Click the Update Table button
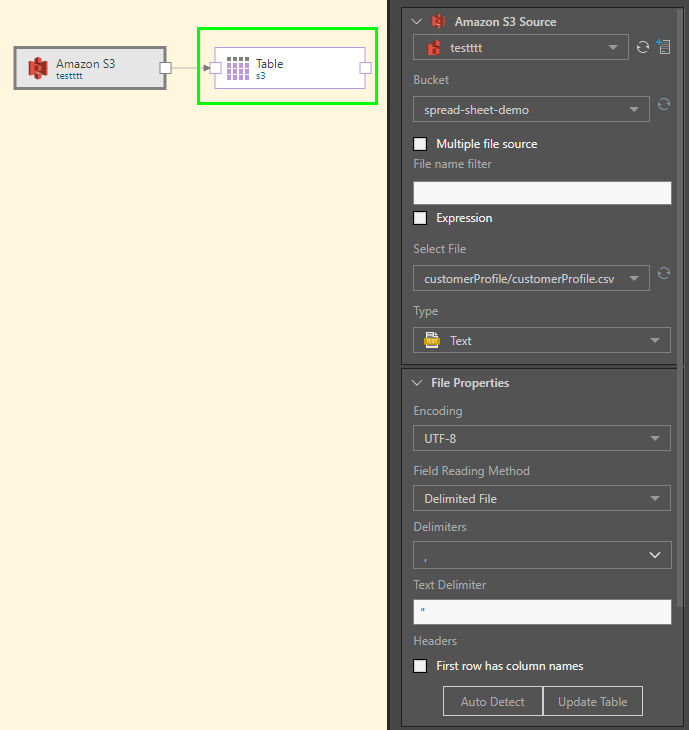The image size is (689, 730). [x=593, y=701]
